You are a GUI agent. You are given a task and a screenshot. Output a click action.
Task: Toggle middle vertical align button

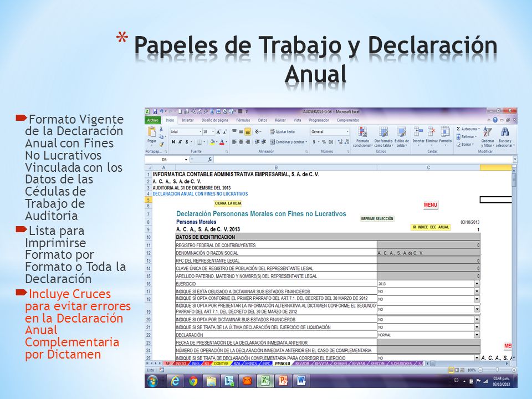click(x=241, y=132)
